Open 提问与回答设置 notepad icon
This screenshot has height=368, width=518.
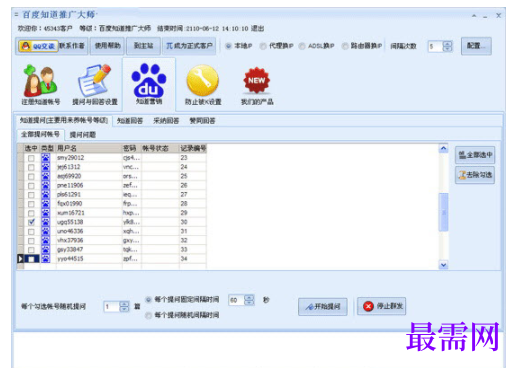(x=95, y=85)
